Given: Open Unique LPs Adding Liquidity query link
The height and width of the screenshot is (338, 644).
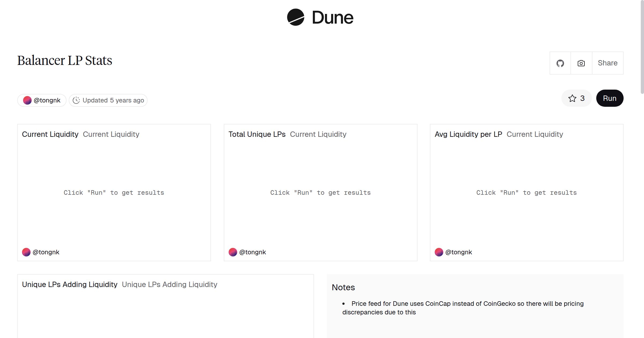Looking at the screenshot, I should pos(169,285).
